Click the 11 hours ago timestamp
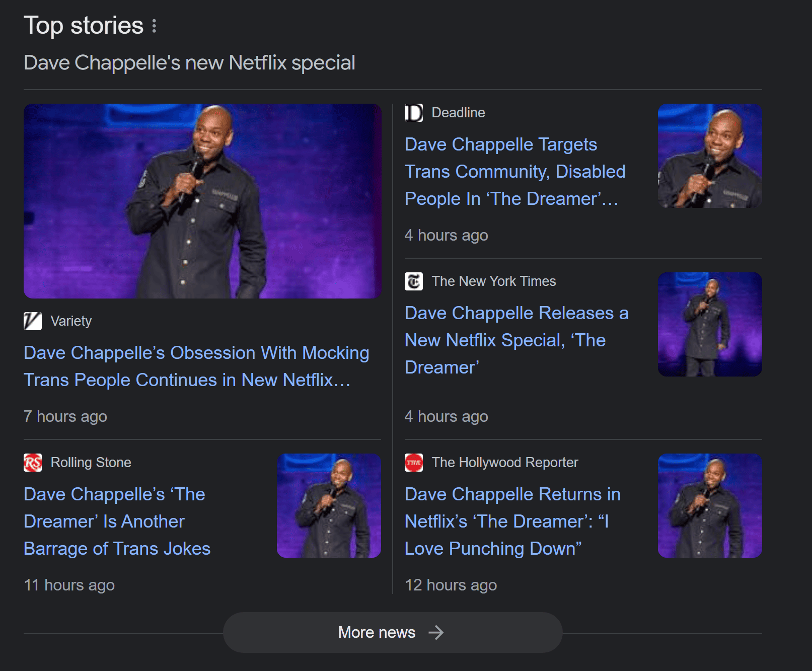Viewport: 812px width, 671px height. [x=69, y=585]
